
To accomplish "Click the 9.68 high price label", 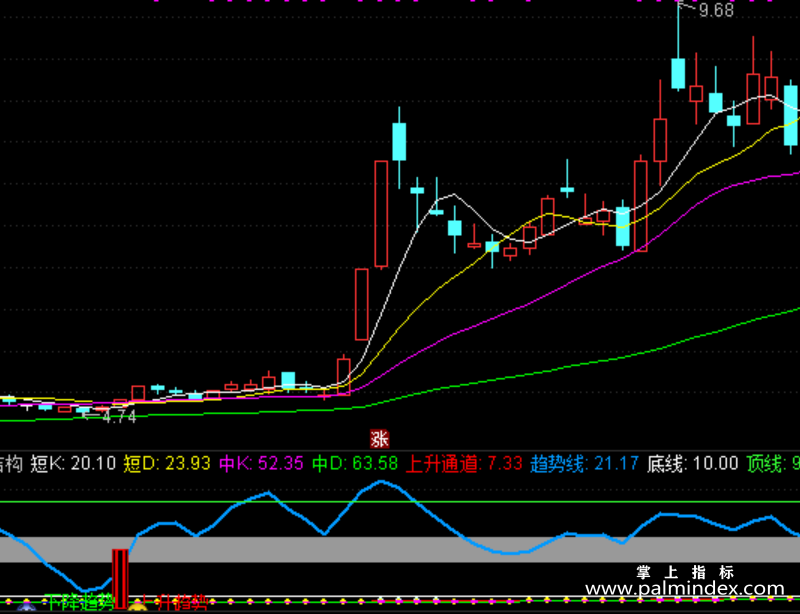I will [716, 10].
